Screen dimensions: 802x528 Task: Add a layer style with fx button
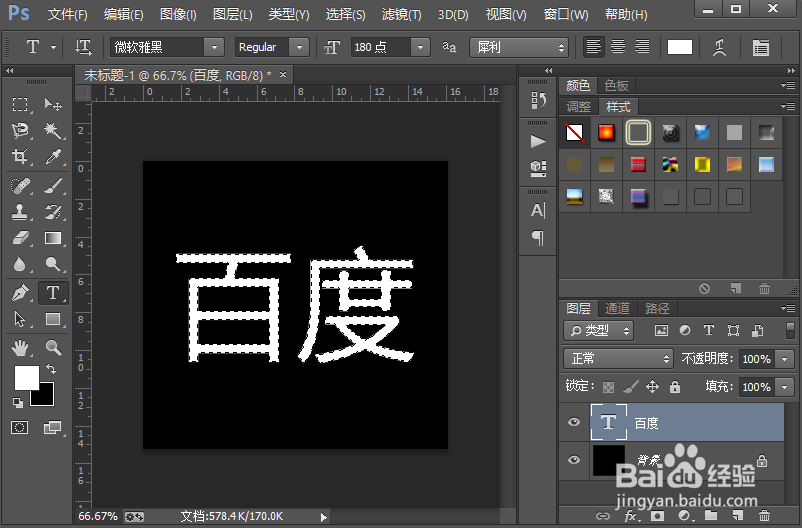[x=630, y=516]
